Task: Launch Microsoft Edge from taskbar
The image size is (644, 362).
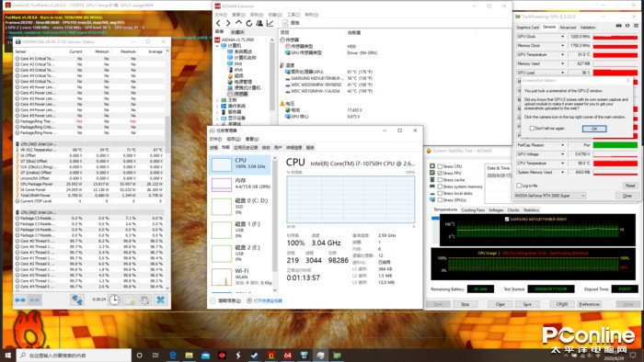Action: pos(173,356)
